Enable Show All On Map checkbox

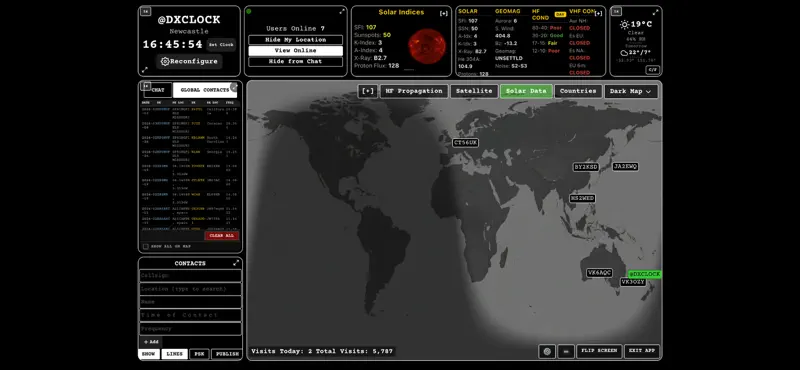pyautogui.click(x=146, y=246)
